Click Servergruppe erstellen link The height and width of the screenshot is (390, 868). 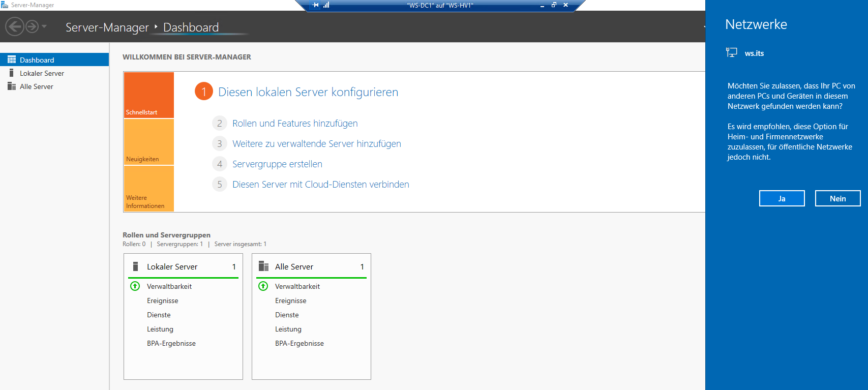[x=277, y=164]
